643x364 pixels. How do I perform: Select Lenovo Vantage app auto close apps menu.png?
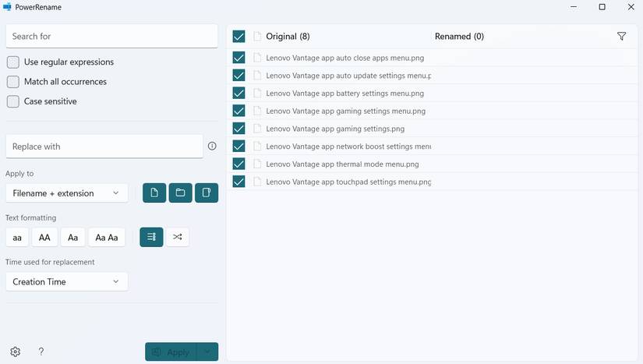click(x=344, y=58)
